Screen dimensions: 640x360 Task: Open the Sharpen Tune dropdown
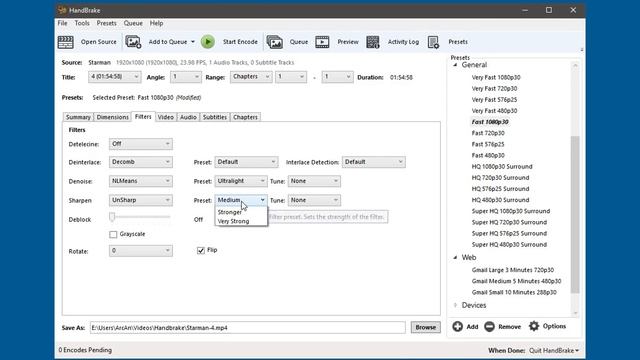pos(314,200)
